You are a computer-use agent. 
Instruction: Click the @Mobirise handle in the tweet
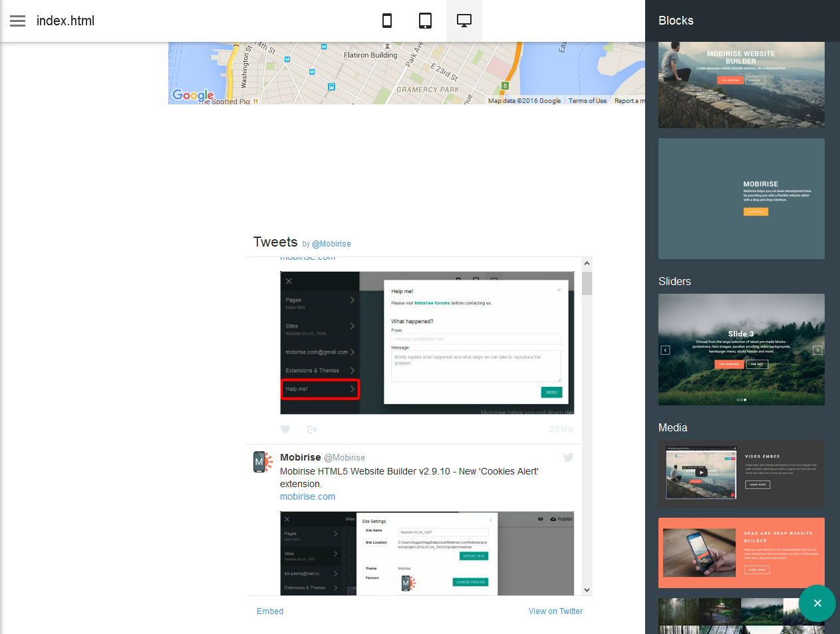[345, 458]
